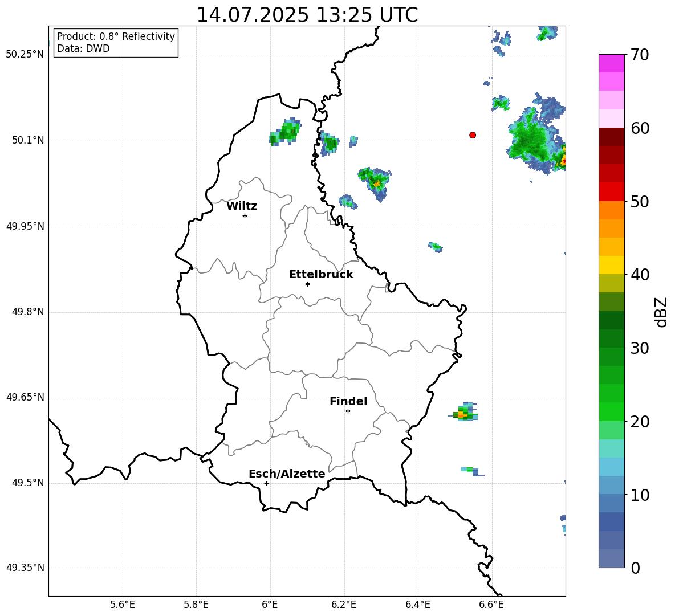Click the title 14.07.2025 13:25 UTC
The width and height of the screenshot is (675, 616).
(307, 15)
